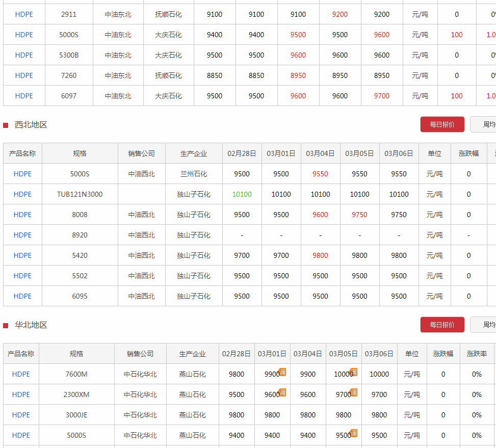
Task: Open HDPE link in 燕山石化 5000S row
Action: coord(21,435)
